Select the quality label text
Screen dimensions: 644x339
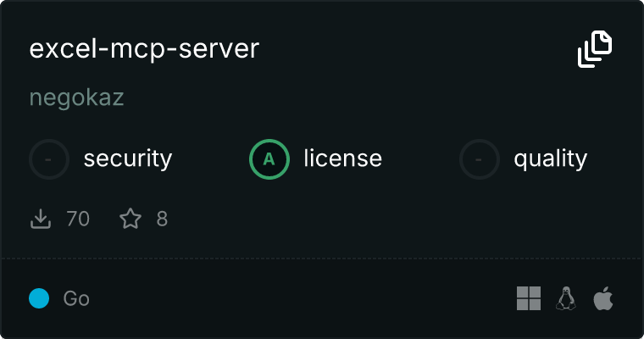click(x=551, y=158)
